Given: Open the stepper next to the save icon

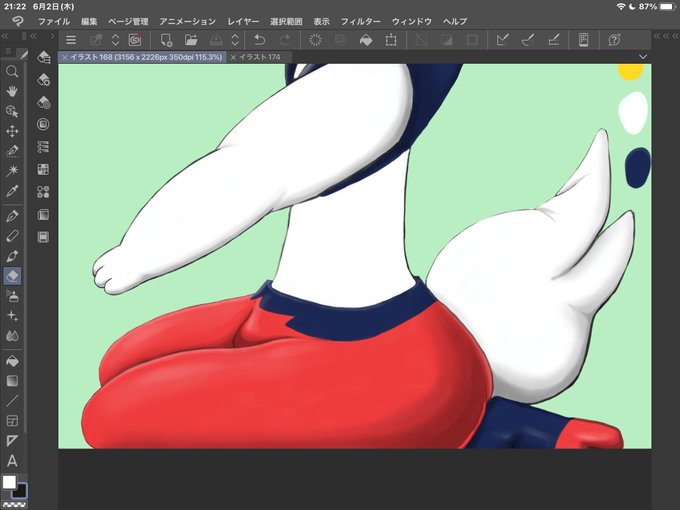Looking at the screenshot, I should coord(235,40).
